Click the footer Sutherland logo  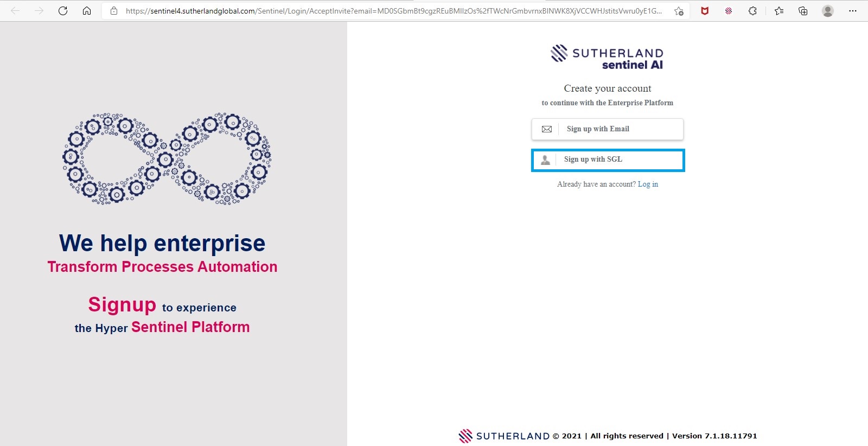point(504,436)
